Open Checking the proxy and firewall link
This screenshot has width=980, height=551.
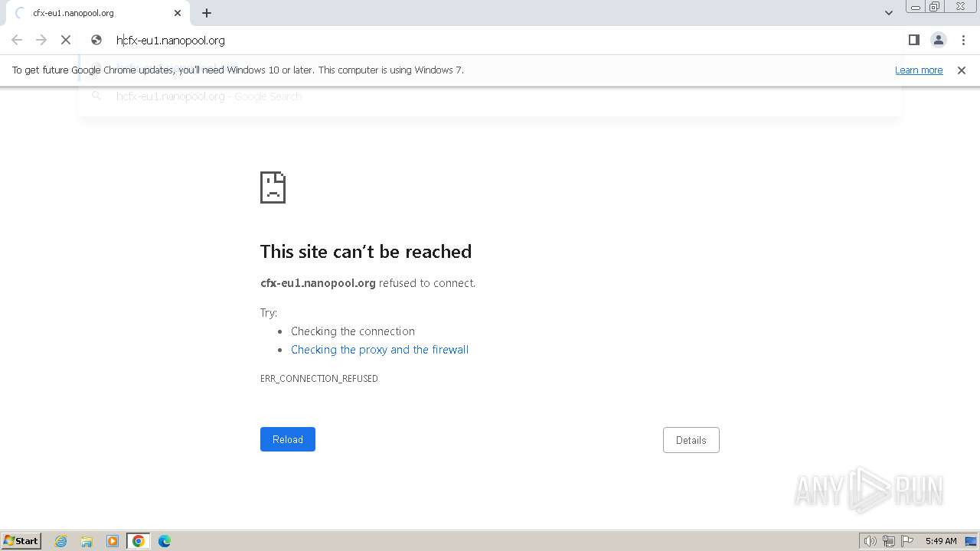(x=380, y=350)
